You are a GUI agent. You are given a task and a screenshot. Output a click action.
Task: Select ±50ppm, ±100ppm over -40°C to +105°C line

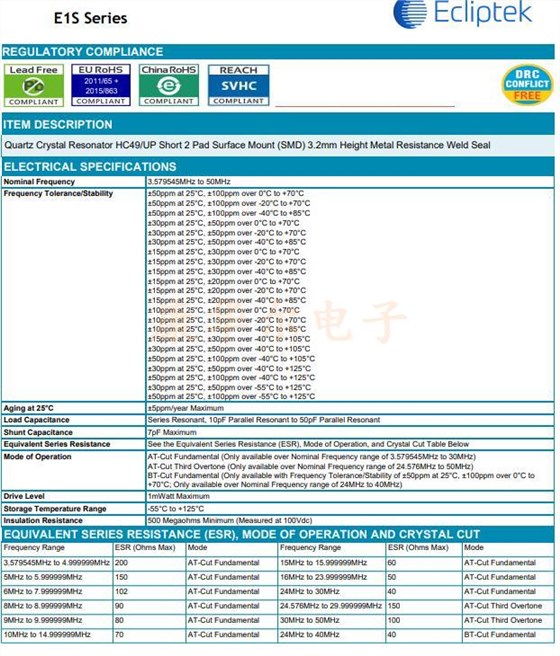pyautogui.click(x=231, y=359)
